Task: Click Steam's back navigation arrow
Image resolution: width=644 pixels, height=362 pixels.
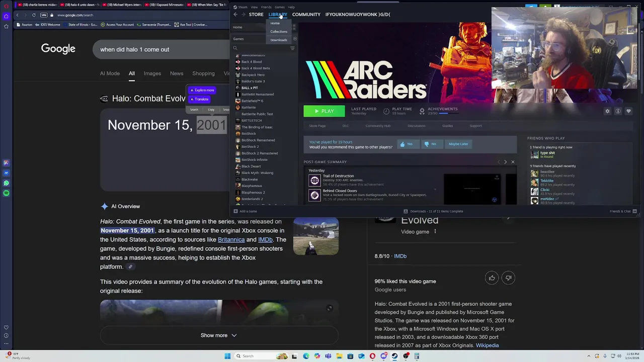Action: pyautogui.click(x=235, y=15)
